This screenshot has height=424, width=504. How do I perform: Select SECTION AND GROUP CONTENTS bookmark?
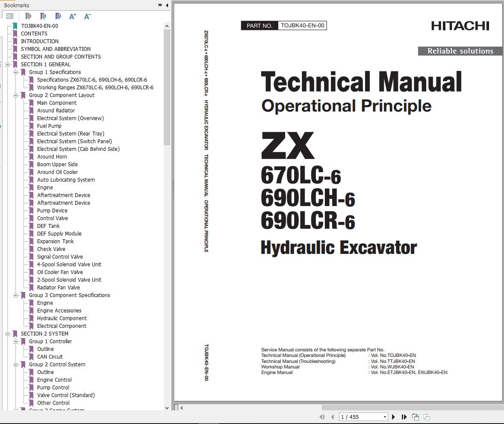(x=61, y=57)
